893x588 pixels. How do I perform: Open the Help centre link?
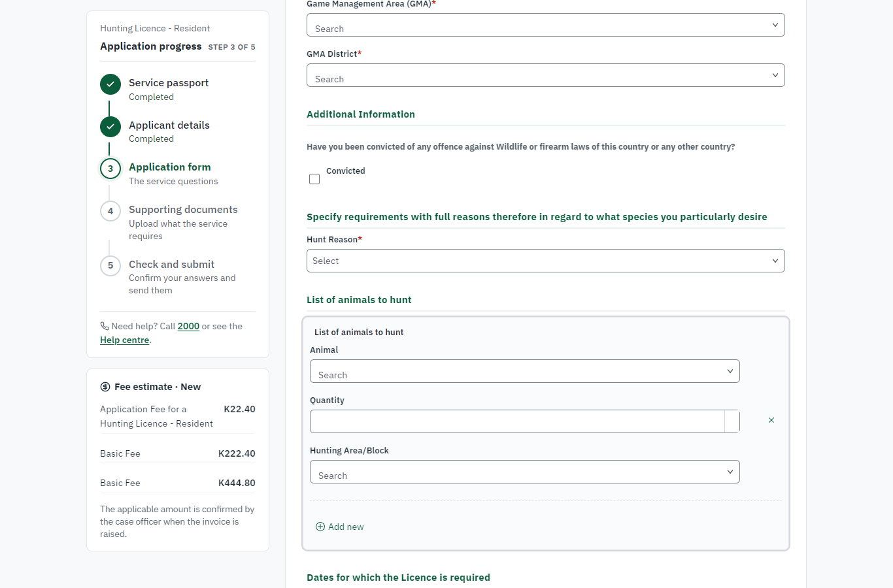pos(125,340)
